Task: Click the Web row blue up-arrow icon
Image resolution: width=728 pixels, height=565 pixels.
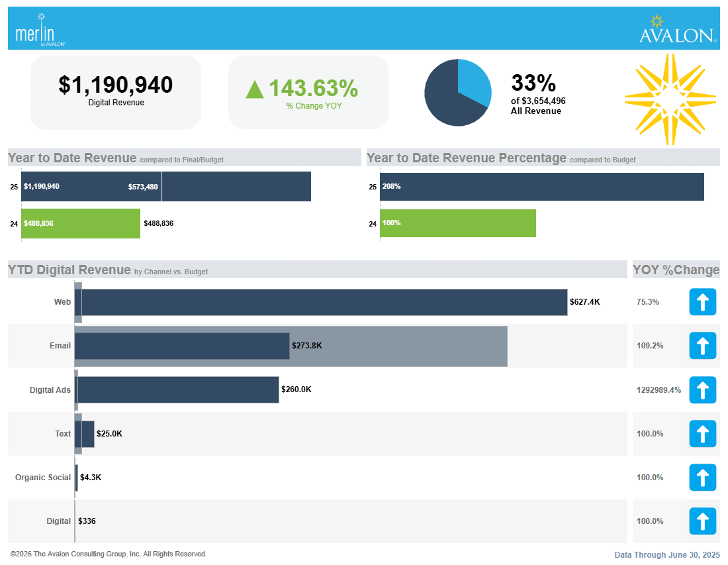Action: (x=702, y=302)
